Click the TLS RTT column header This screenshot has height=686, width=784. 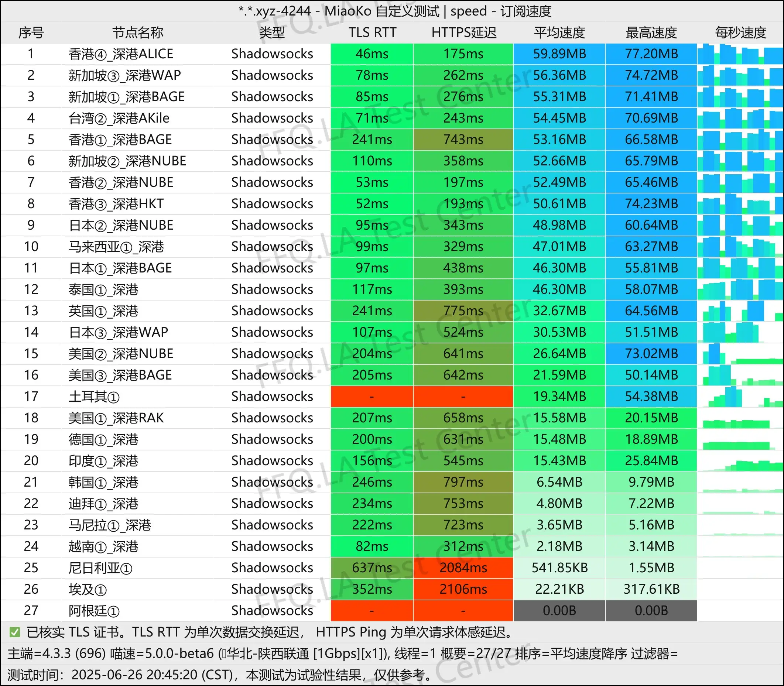[372, 32]
